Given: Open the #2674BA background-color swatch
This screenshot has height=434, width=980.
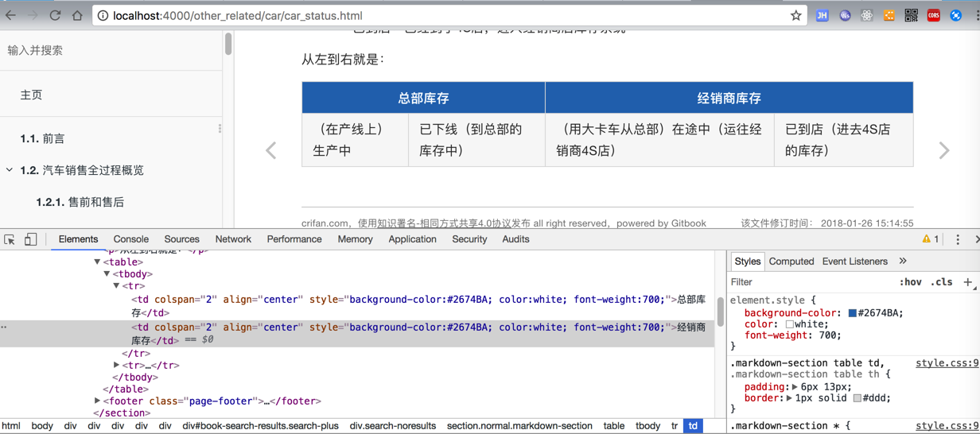Looking at the screenshot, I should [x=852, y=313].
